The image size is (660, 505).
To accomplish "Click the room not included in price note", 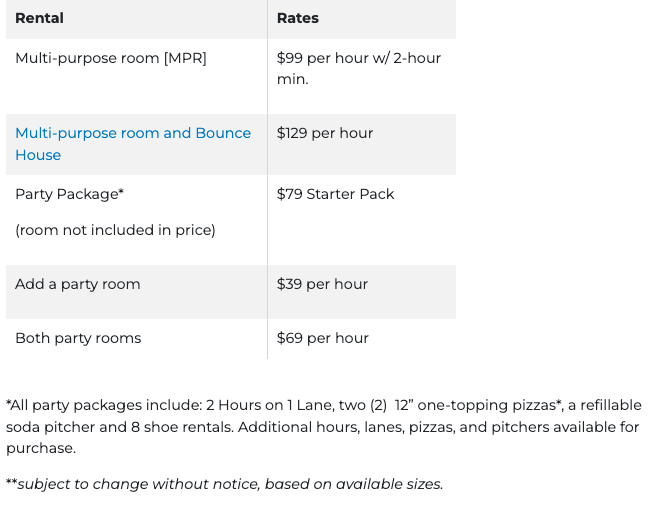I will coord(115,230).
